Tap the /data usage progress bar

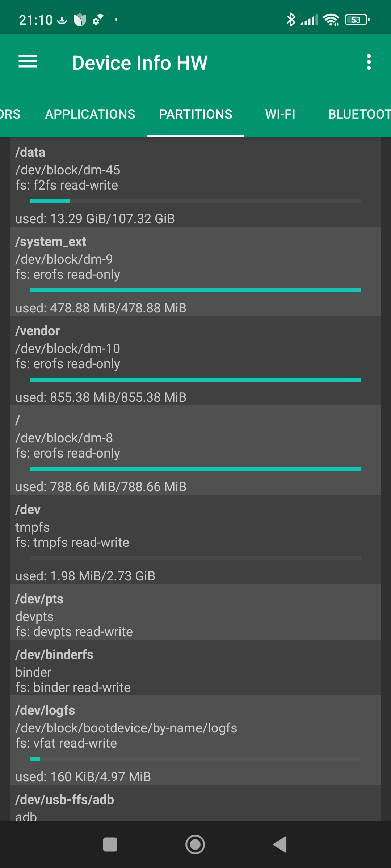[x=195, y=201]
